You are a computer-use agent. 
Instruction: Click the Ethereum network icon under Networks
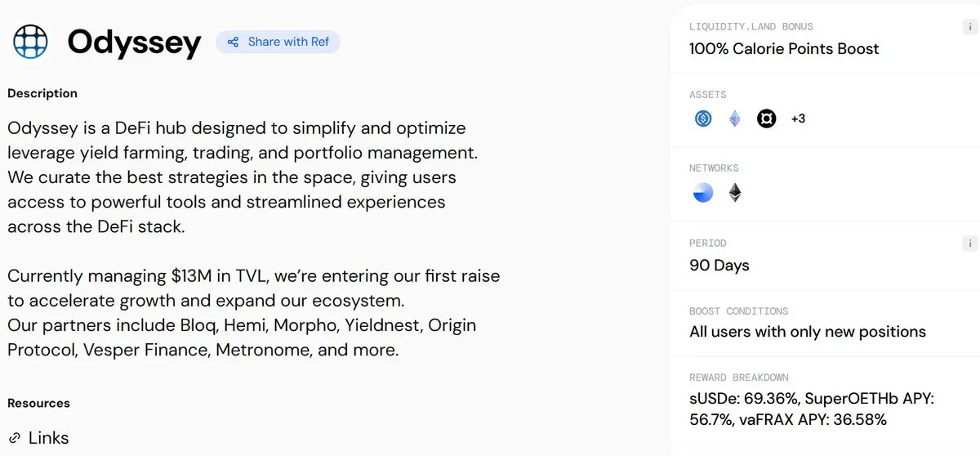coord(735,193)
